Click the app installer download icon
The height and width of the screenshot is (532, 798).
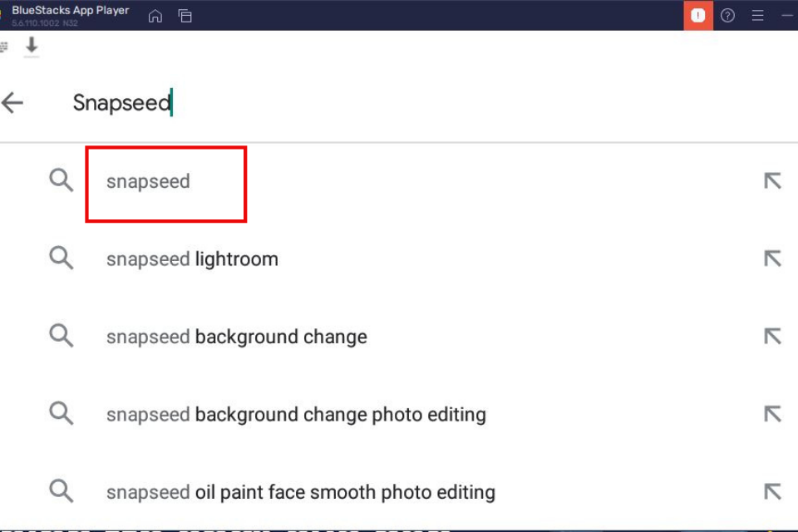31,47
